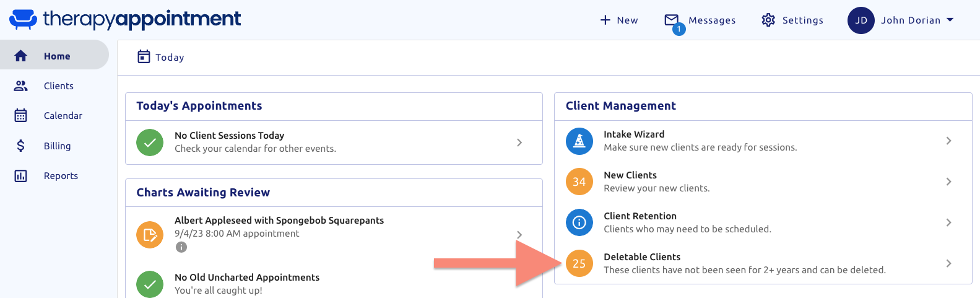The image size is (980, 298).
Task: Go to Home in the sidebar
Action: 54,56
